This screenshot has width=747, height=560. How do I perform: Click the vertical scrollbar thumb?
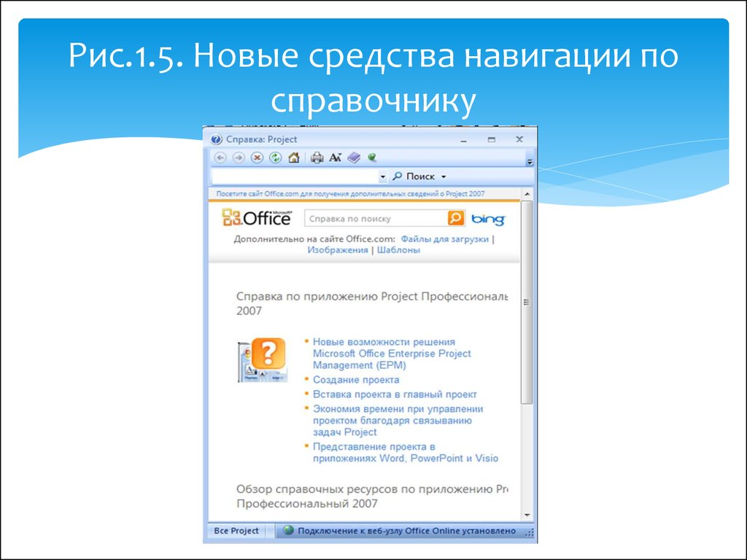(527, 303)
